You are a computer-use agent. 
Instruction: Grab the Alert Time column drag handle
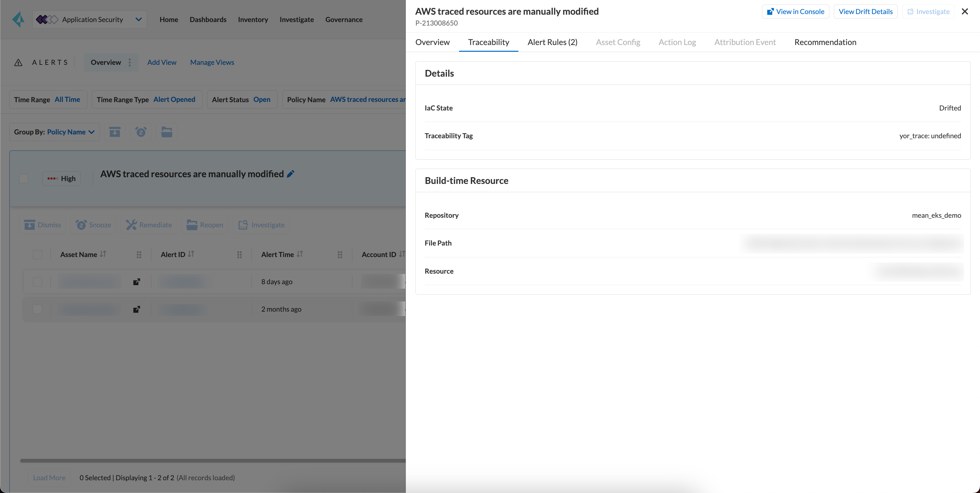340,255
